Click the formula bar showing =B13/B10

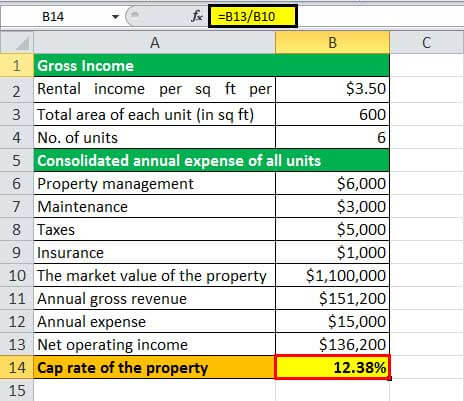point(253,16)
